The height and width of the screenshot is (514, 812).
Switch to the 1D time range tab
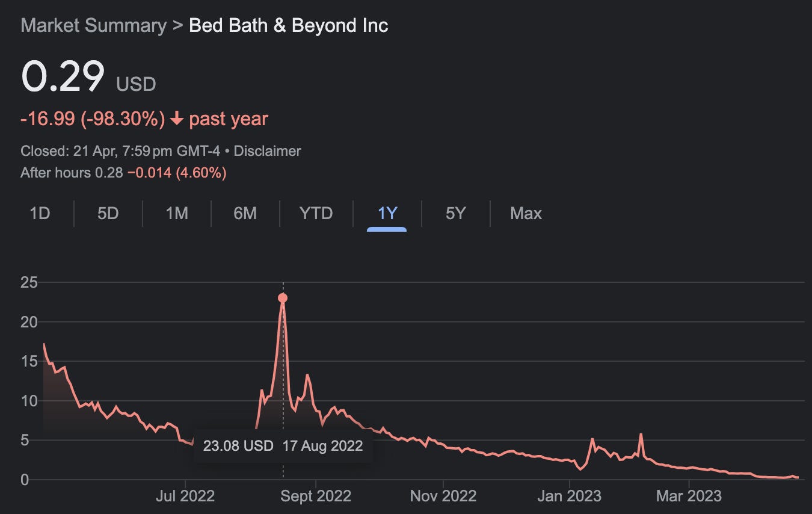click(x=39, y=213)
